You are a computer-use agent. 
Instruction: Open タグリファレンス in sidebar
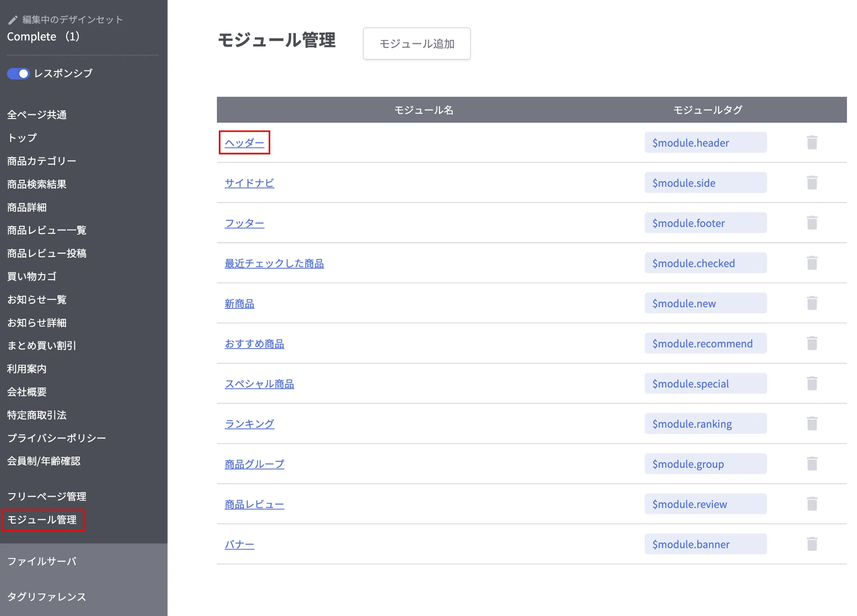46,597
